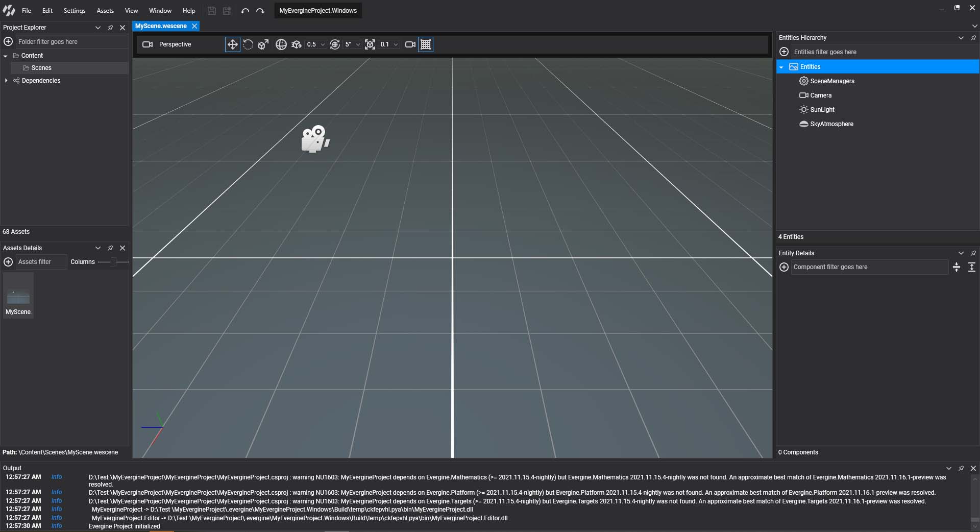Click the Undo arrow in top toolbar
The width and height of the screenshot is (980, 532).
(x=245, y=11)
